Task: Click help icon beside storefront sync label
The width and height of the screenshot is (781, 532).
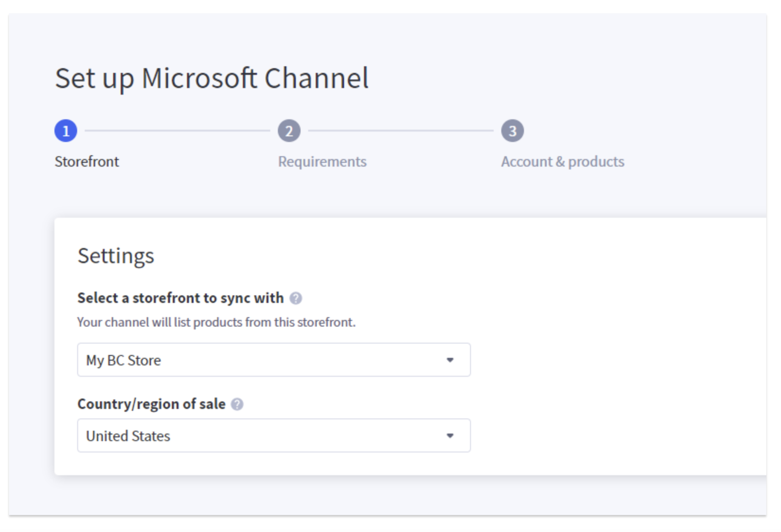Action: [x=296, y=298]
